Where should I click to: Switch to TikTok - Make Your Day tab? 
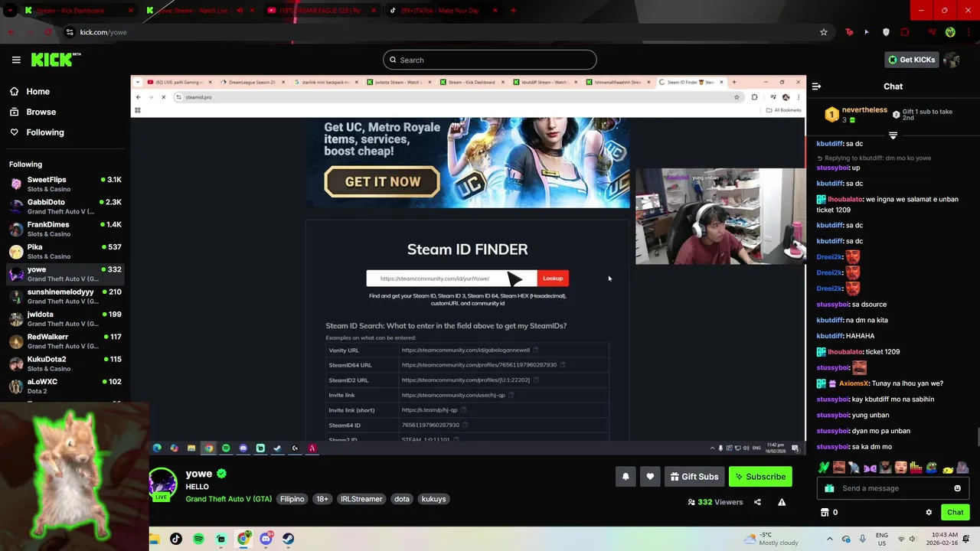click(x=443, y=11)
